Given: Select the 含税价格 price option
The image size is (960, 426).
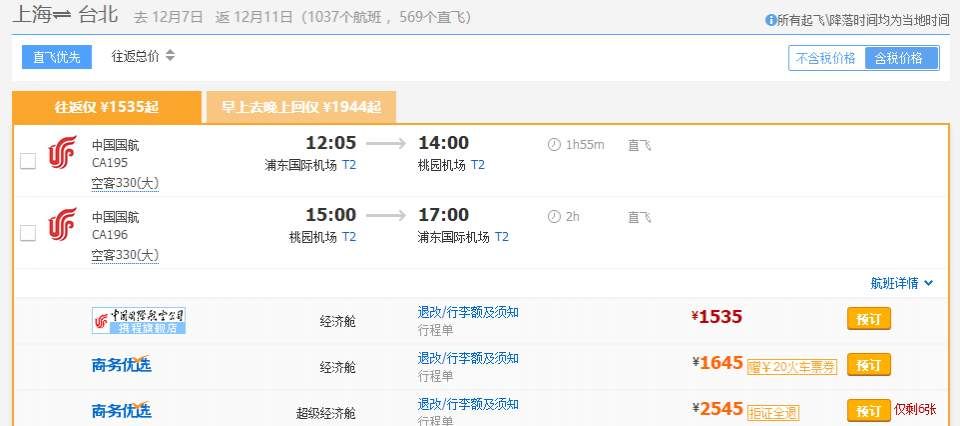Looking at the screenshot, I should 900,58.
